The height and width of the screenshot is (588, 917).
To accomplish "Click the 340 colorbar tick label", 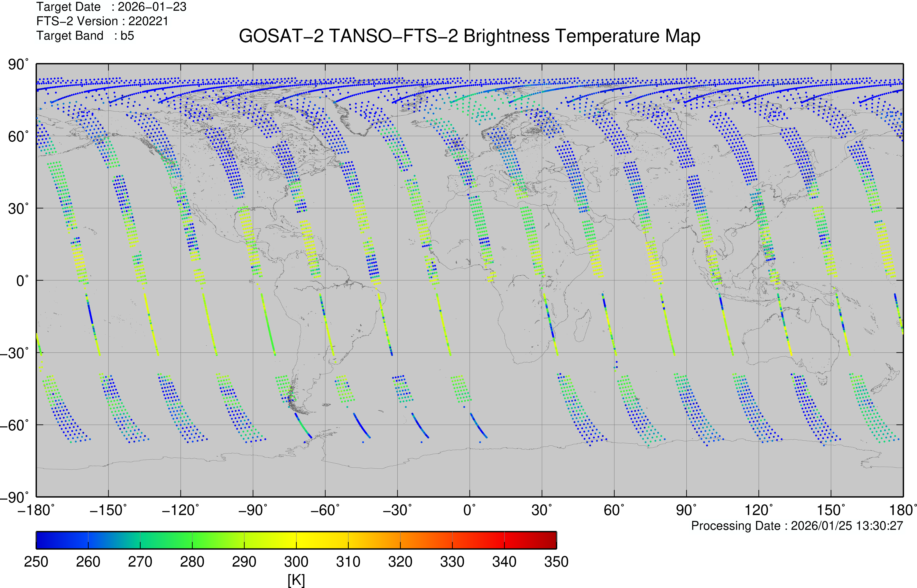I will [504, 562].
